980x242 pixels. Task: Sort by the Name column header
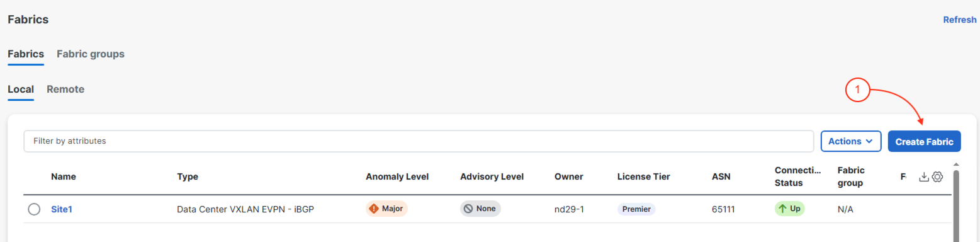click(64, 177)
